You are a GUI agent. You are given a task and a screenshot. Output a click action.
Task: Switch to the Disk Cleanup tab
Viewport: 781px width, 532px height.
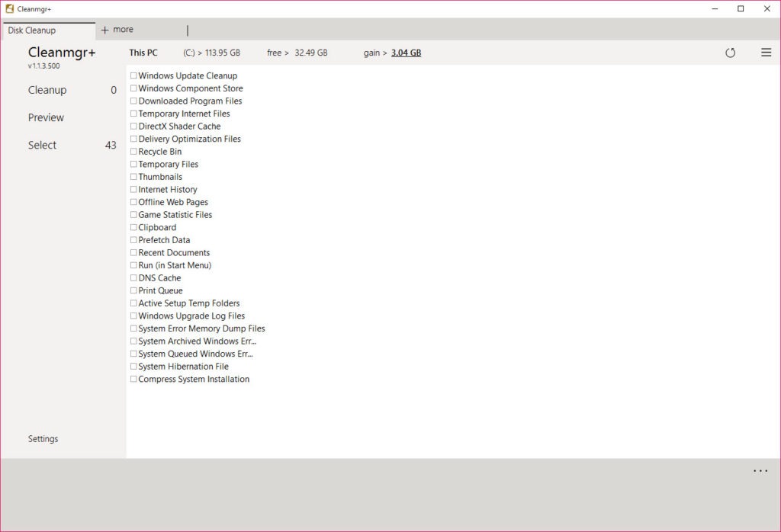(x=48, y=30)
